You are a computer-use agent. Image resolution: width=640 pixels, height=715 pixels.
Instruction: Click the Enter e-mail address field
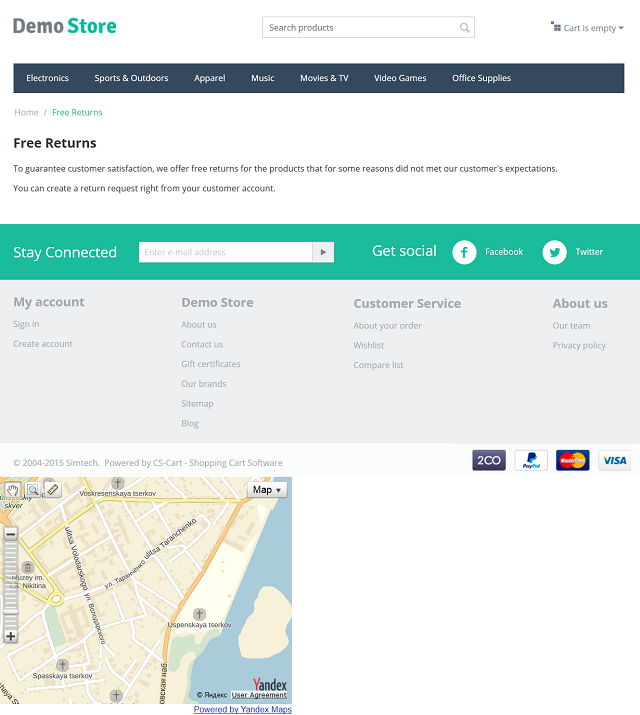(226, 252)
